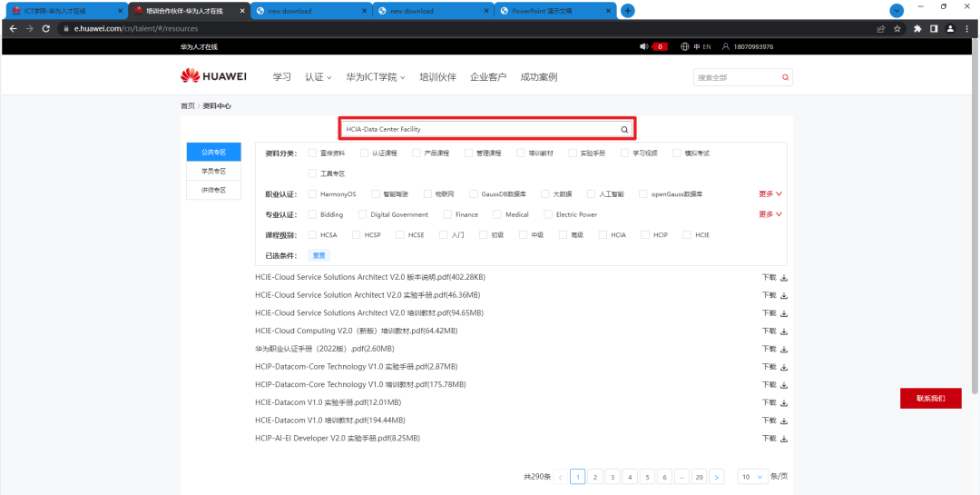This screenshot has height=495, width=980.
Task: Click the search magnifier for HCIA-Data Center Facility
Action: [x=623, y=130]
